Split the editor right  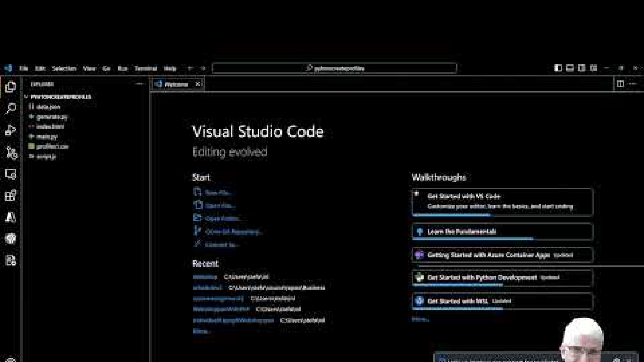coord(620,84)
